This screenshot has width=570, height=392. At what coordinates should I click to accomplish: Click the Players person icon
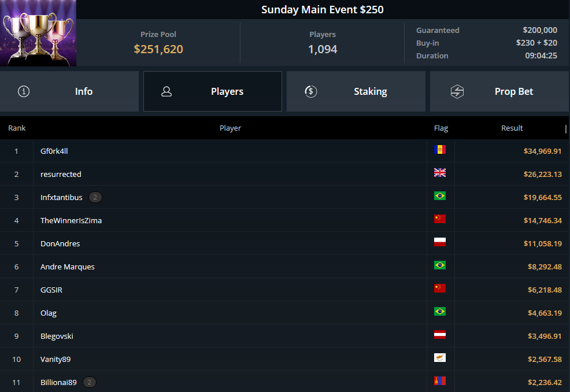[166, 91]
